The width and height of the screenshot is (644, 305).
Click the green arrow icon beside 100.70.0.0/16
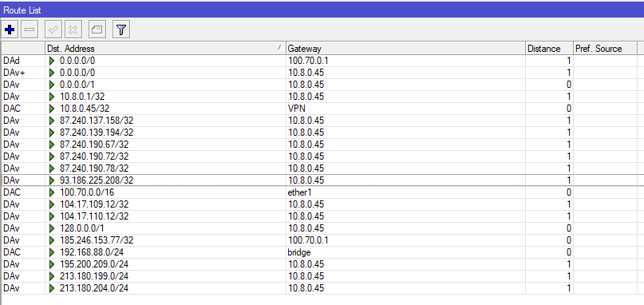52,192
